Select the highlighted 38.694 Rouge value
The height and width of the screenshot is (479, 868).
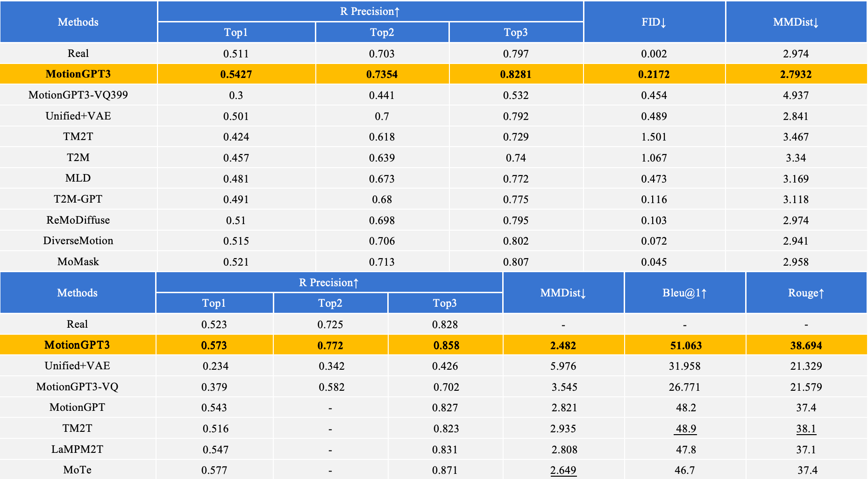coord(806,345)
